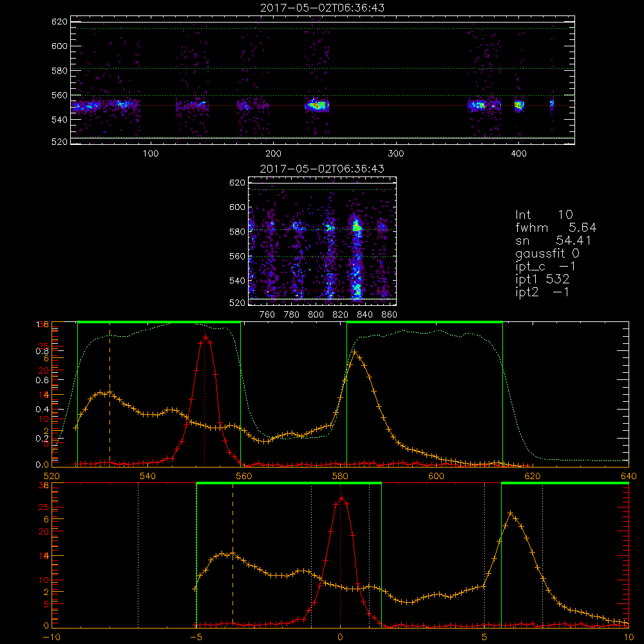This screenshot has height=644, width=644.
Task: Select the 'ipt2 -1' readout line
Action: click(x=542, y=292)
